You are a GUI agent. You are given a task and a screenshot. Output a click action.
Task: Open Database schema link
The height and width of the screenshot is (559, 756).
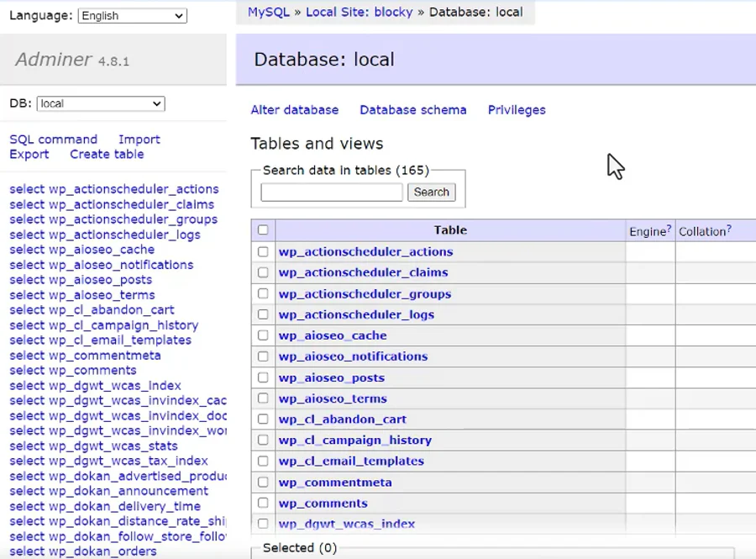coord(413,110)
